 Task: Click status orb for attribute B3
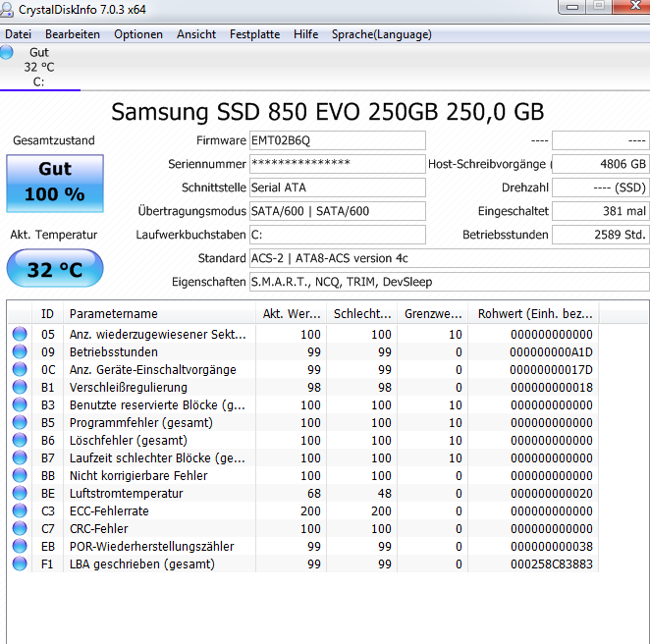point(20,404)
